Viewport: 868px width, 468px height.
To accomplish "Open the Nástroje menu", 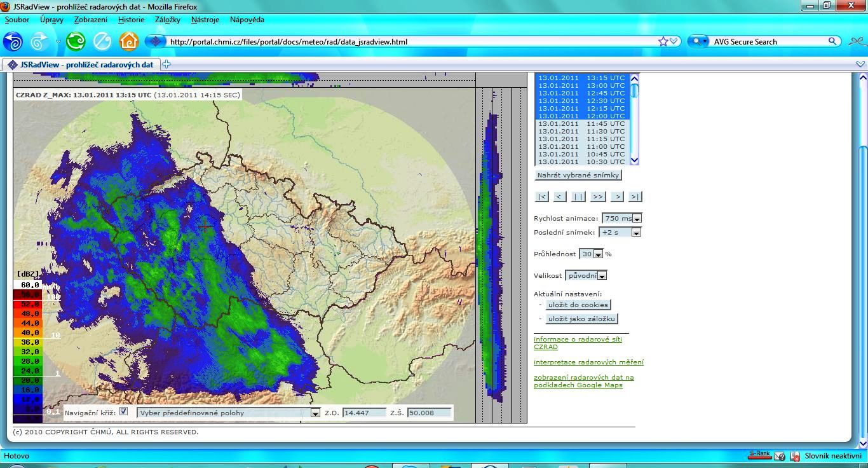I will click(205, 20).
